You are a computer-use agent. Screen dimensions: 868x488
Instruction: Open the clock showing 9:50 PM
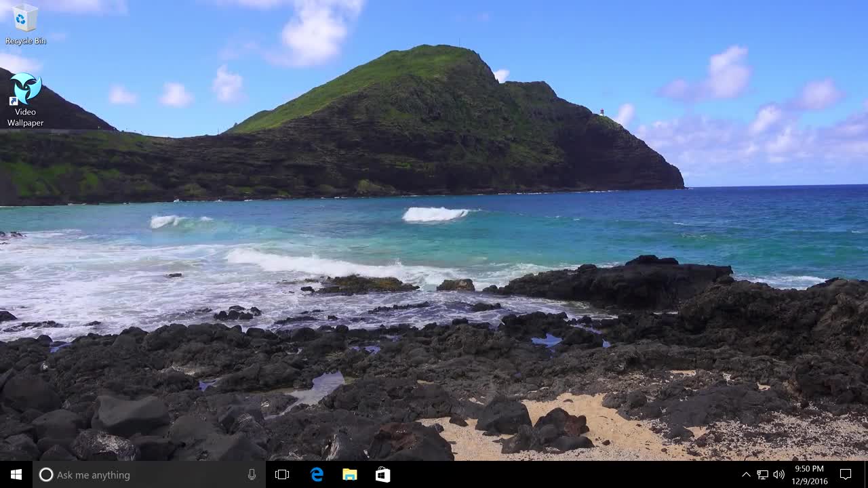pos(808,469)
